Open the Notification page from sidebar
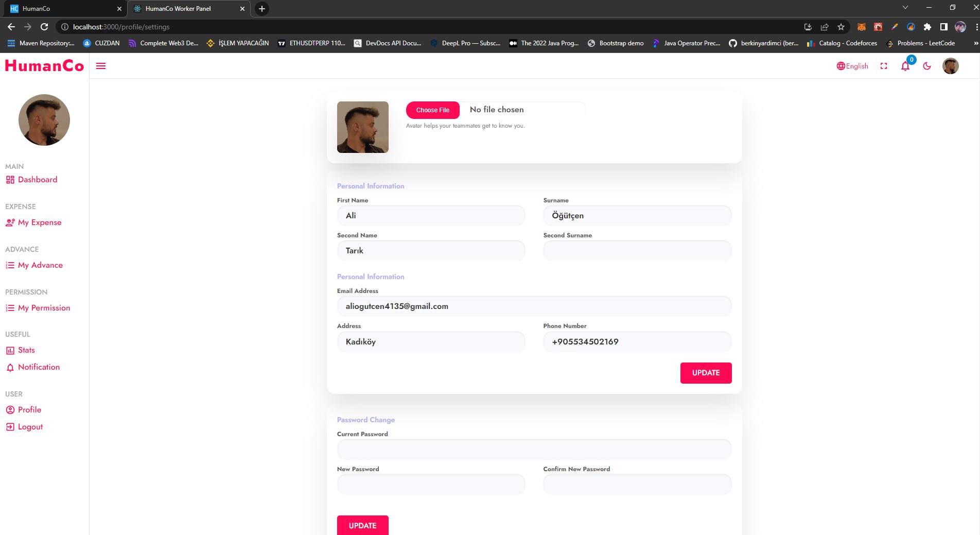Image resolution: width=980 pixels, height=535 pixels. (39, 367)
